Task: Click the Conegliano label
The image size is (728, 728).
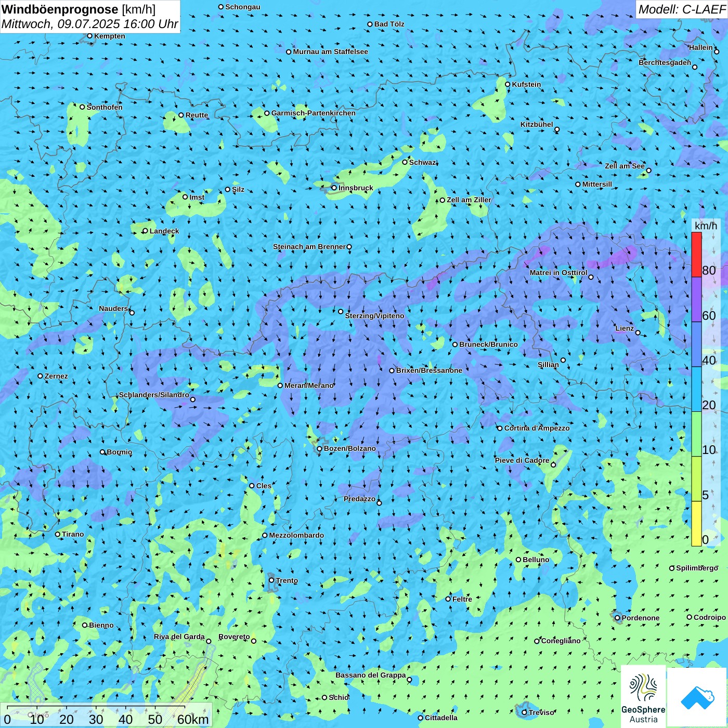Action: (561, 641)
